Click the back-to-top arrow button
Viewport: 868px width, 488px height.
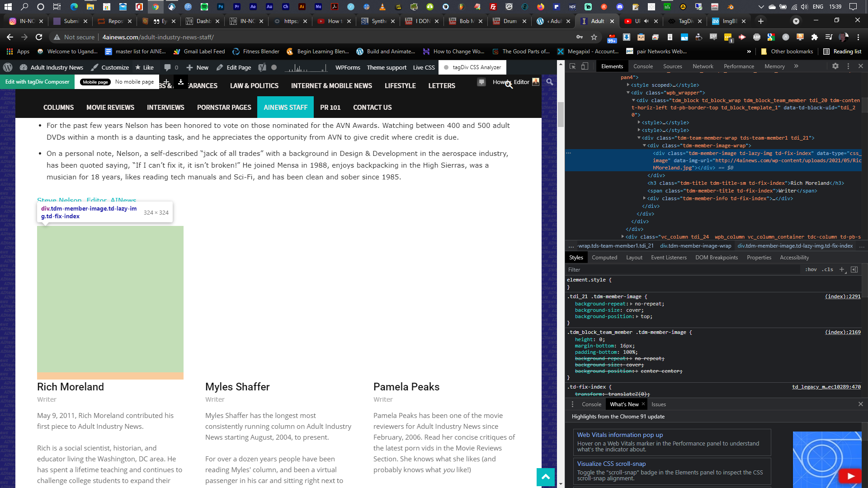click(546, 477)
